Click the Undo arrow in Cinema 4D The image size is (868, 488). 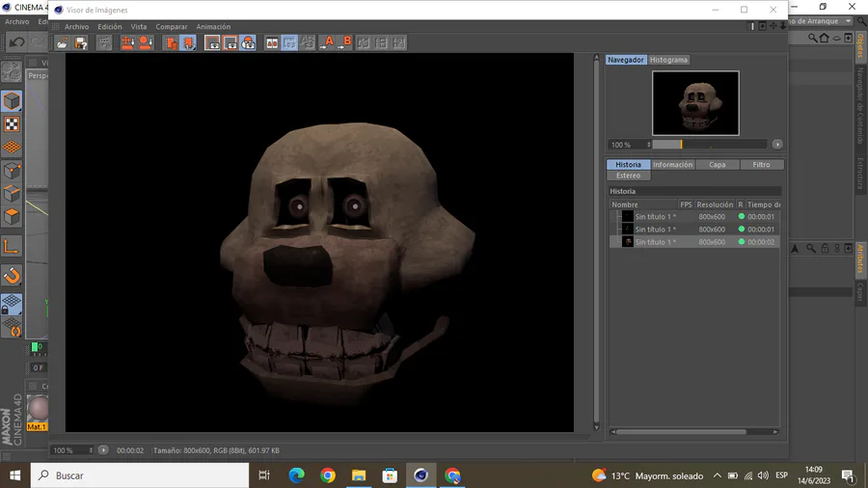tap(16, 42)
